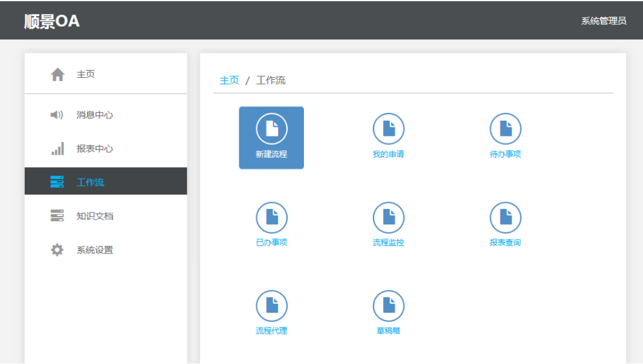Image resolution: width=643 pixels, height=364 pixels.
Task: Click the 主页 breadcrumb link
Action: click(x=229, y=80)
